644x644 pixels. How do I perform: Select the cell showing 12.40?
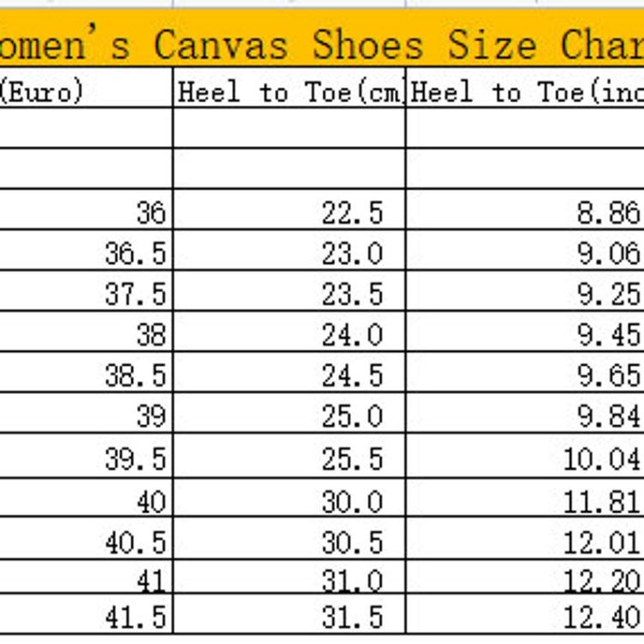525,617
